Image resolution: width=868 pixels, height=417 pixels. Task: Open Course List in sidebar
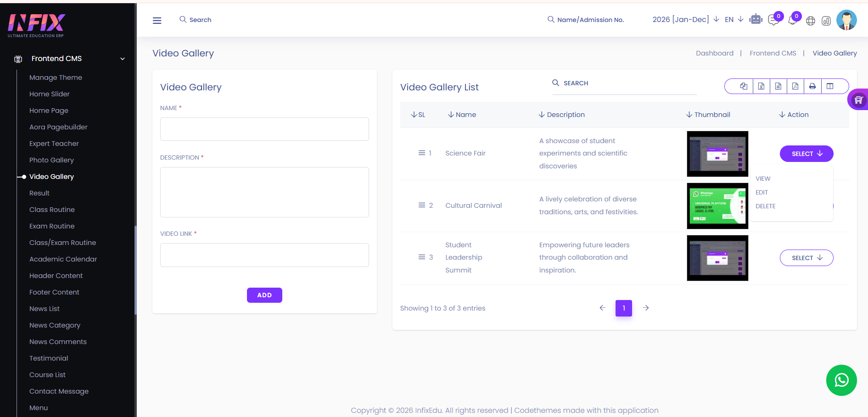point(47,375)
